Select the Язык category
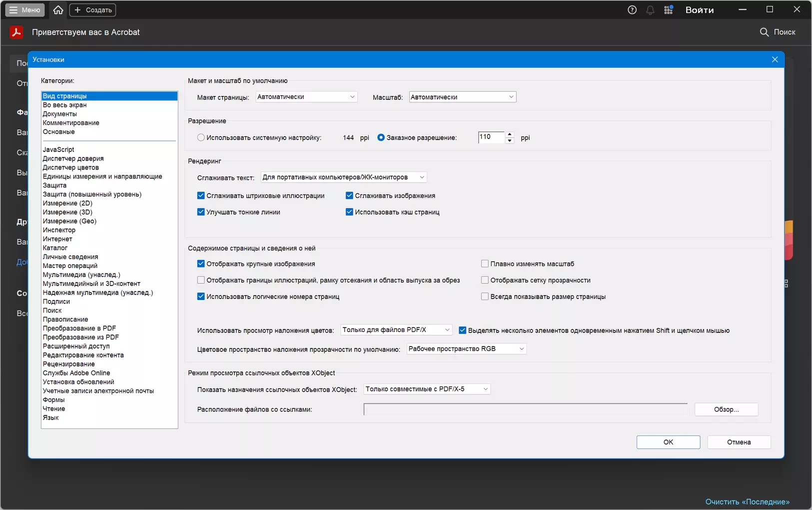 pyautogui.click(x=109, y=417)
